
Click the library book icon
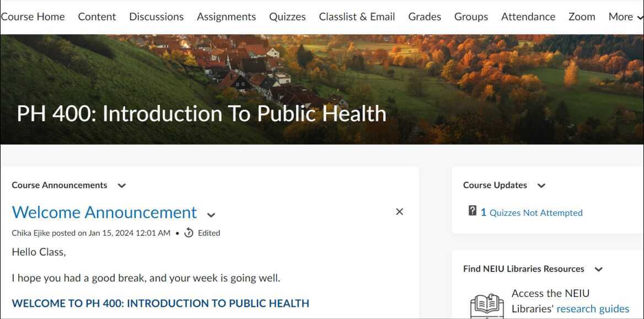point(487,306)
